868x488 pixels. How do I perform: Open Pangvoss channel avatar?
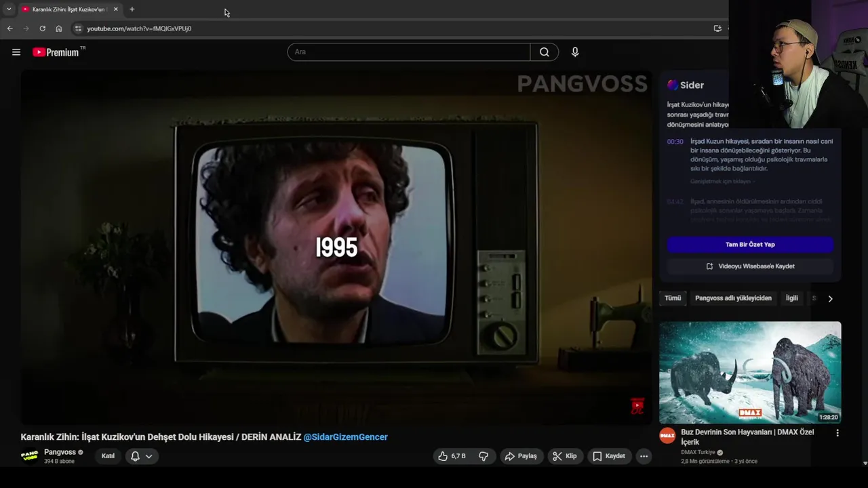tap(30, 455)
